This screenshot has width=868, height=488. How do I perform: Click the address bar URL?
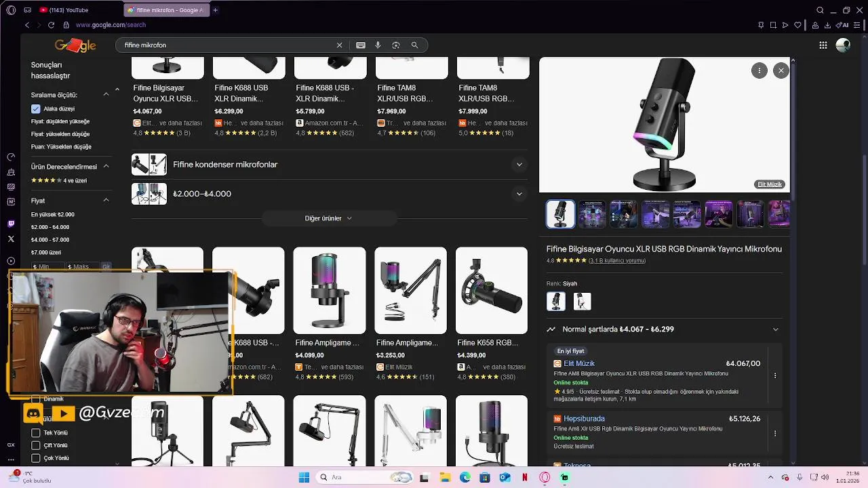coord(111,25)
